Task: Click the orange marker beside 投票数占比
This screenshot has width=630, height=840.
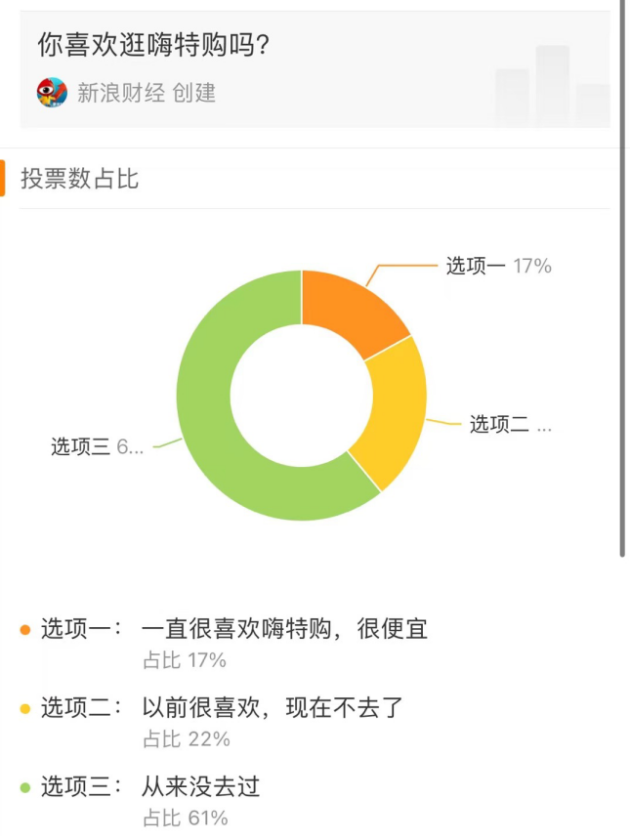Action: [x=3, y=179]
